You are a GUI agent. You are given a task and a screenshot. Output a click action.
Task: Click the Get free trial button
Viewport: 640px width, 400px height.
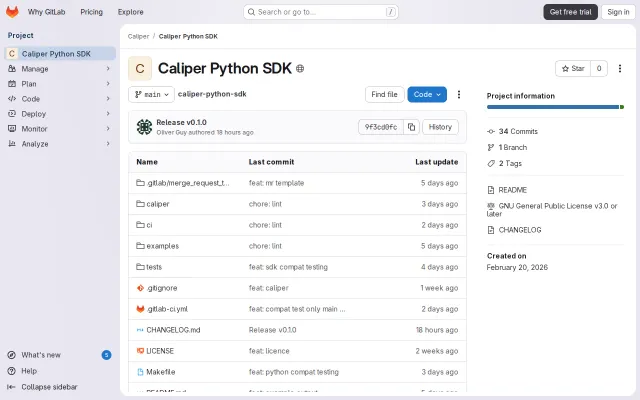click(570, 12)
